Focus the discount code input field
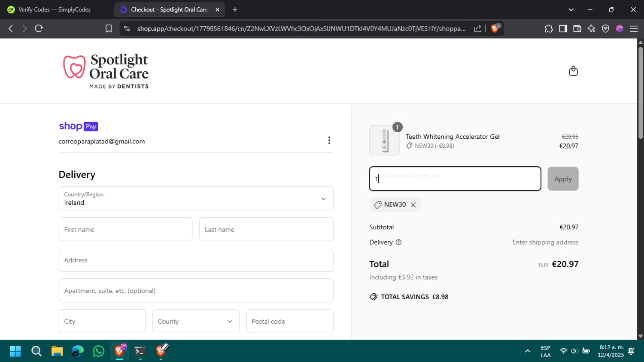Screen dimensions: 644x362 click(455, 179)
